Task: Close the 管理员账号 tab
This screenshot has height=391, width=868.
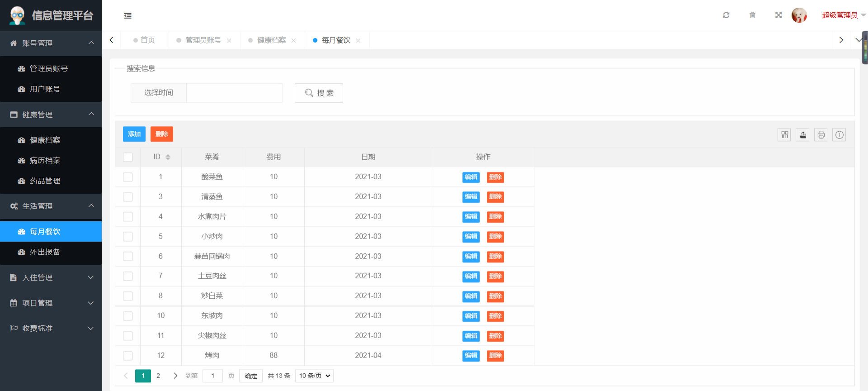Action: pos(229,41)
